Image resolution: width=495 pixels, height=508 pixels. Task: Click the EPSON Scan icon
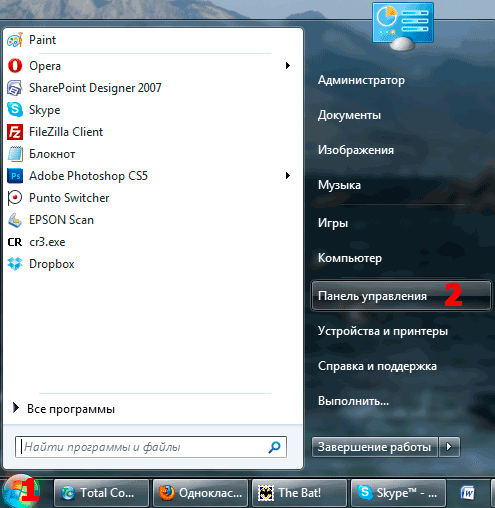click(15, 220)
